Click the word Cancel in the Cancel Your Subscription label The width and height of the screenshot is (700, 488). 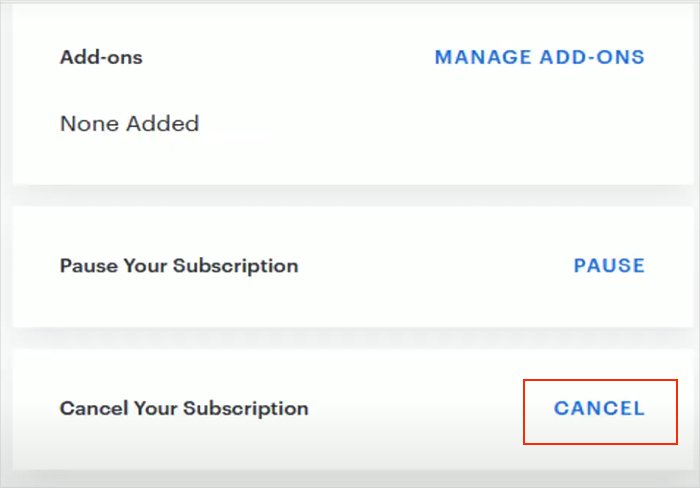90,408
